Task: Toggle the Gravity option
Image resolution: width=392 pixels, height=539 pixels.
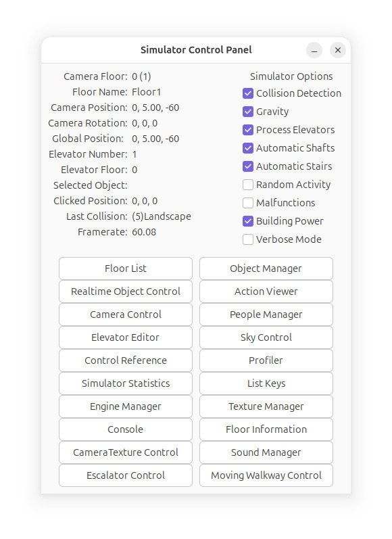Action: [x=248, y=112]
